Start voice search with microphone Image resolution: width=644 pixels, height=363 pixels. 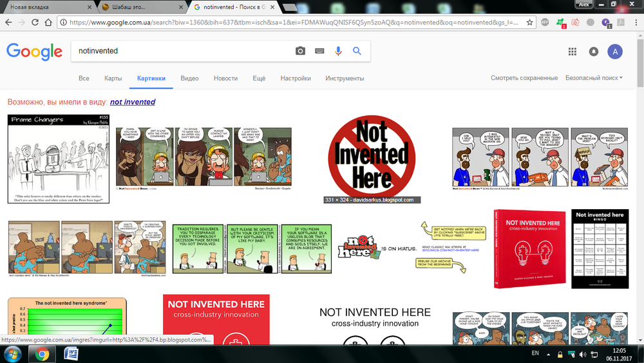[x=338, y=51]
